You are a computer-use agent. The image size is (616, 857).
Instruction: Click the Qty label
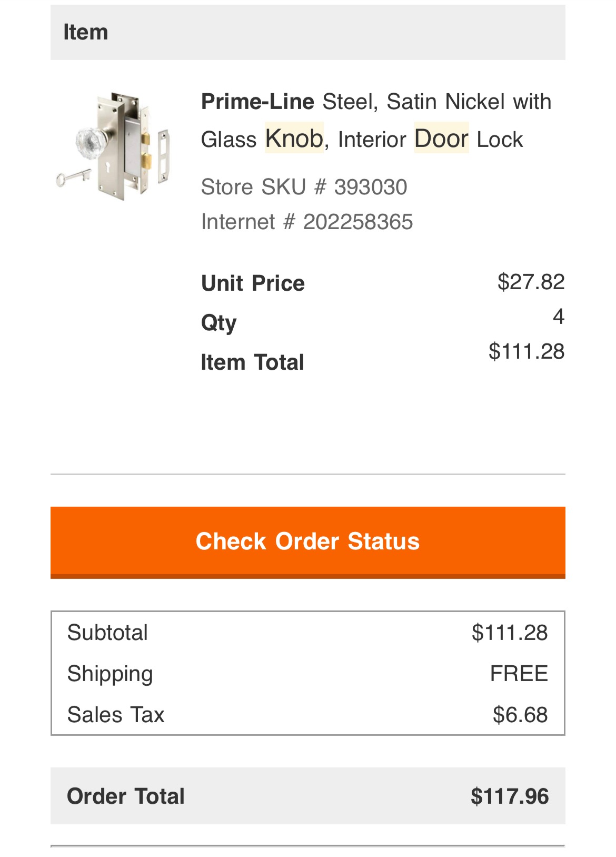pyautogui.click(x=218, y=323)
